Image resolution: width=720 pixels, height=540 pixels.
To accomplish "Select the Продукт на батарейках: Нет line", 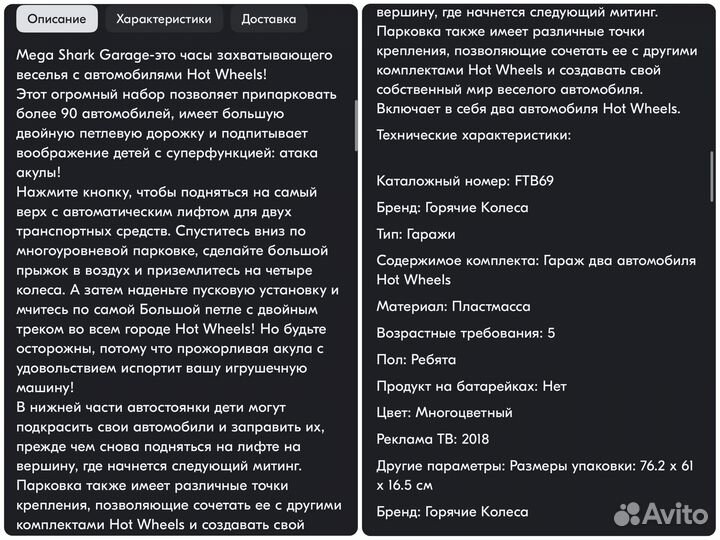I will pyautogui.click(x=472, y=386).
